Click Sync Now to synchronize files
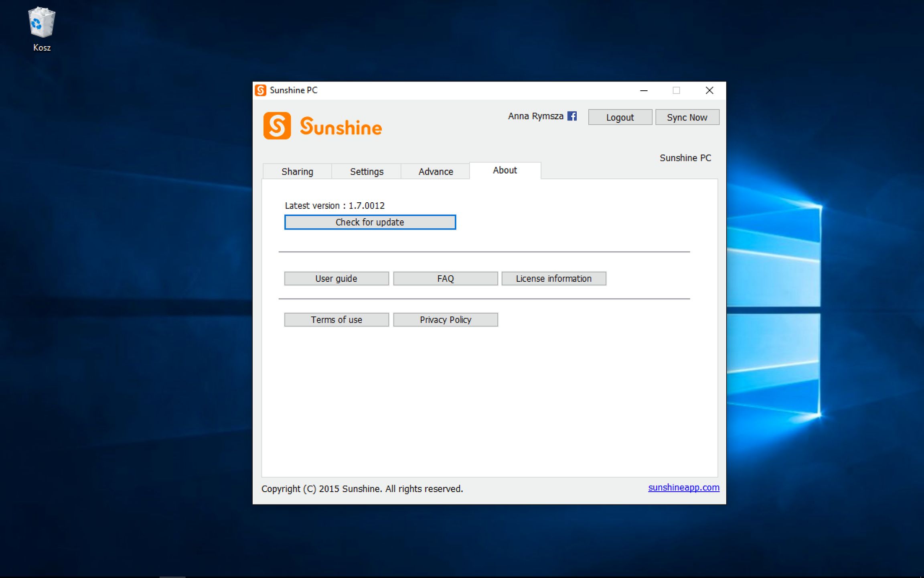The width and height of the screenshot is (924, 578). point(687,117)
